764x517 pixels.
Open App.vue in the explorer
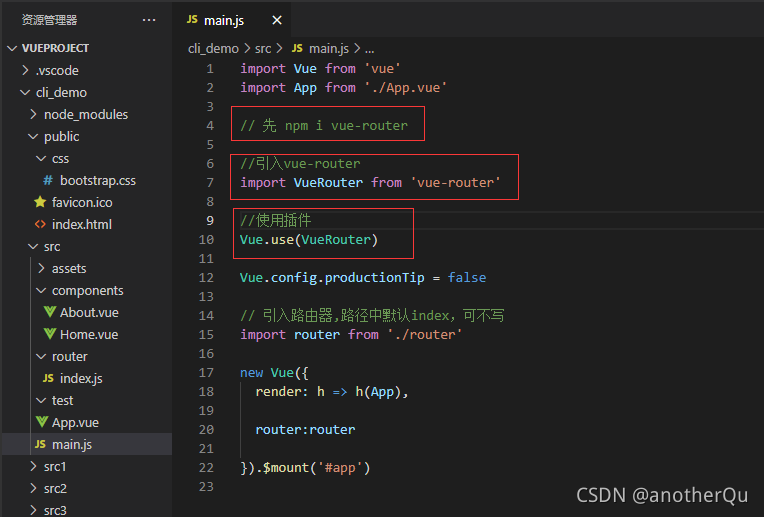pyautogui.click(x=76, y=422)
